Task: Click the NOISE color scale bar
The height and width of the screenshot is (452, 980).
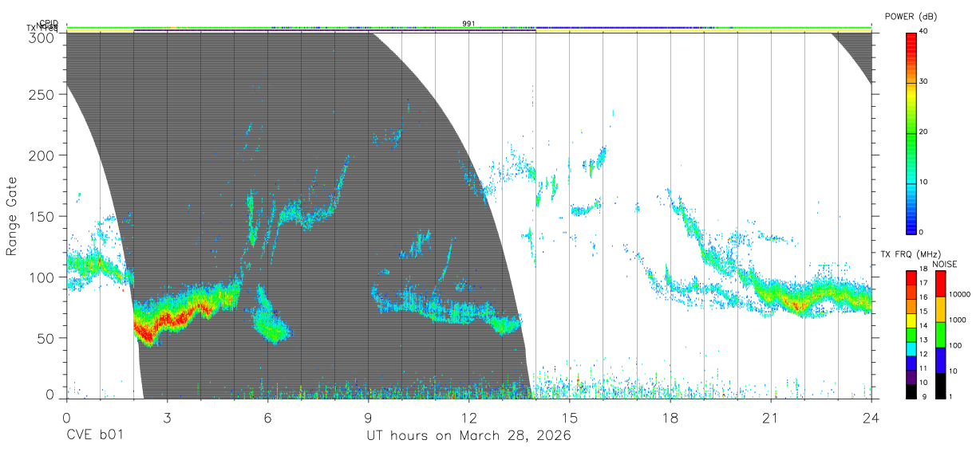Action: tap(941, 334)
